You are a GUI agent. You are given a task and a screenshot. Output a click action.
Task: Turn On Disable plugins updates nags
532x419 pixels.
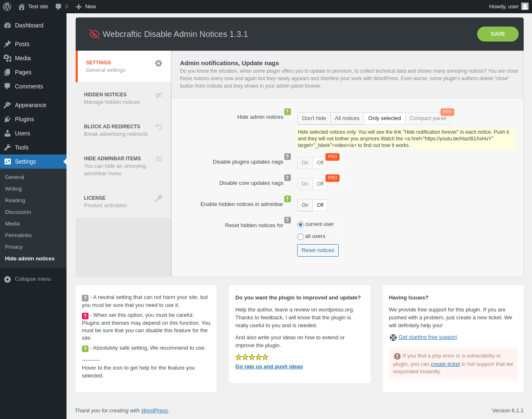tap(305, 163)
